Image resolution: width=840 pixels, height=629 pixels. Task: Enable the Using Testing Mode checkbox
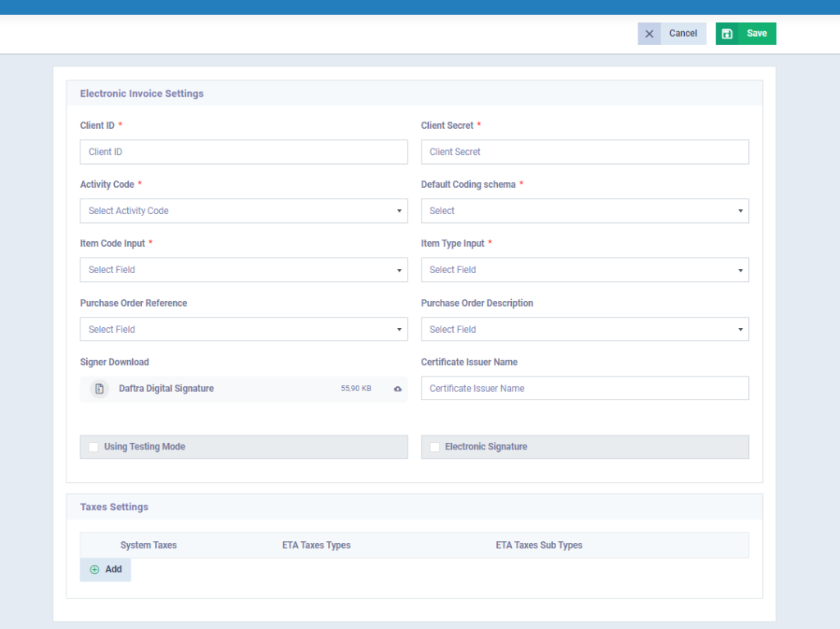tap(94, 447)
